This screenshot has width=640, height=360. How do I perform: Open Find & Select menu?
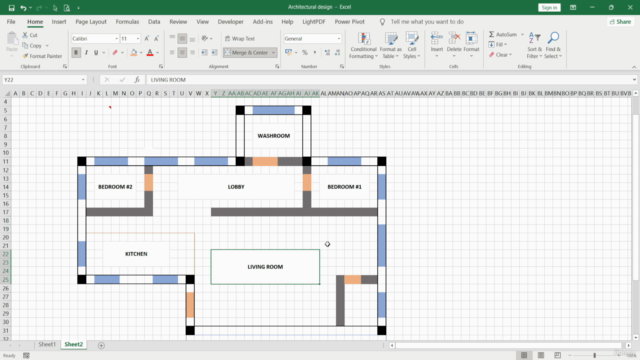click(553, 45)
